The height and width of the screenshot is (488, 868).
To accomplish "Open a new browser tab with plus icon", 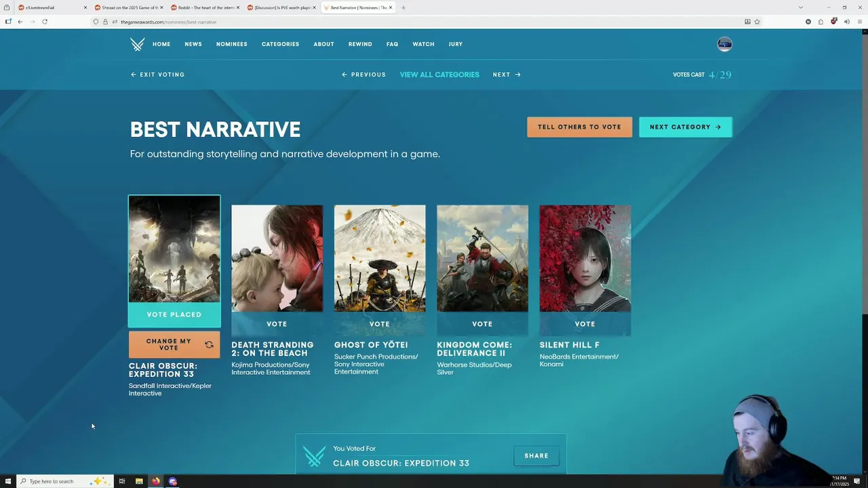I will point(403,7).
